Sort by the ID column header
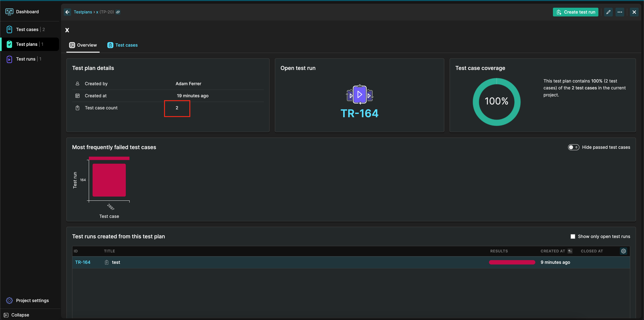The height and width of the screenshot is (320, 644). 76,251
